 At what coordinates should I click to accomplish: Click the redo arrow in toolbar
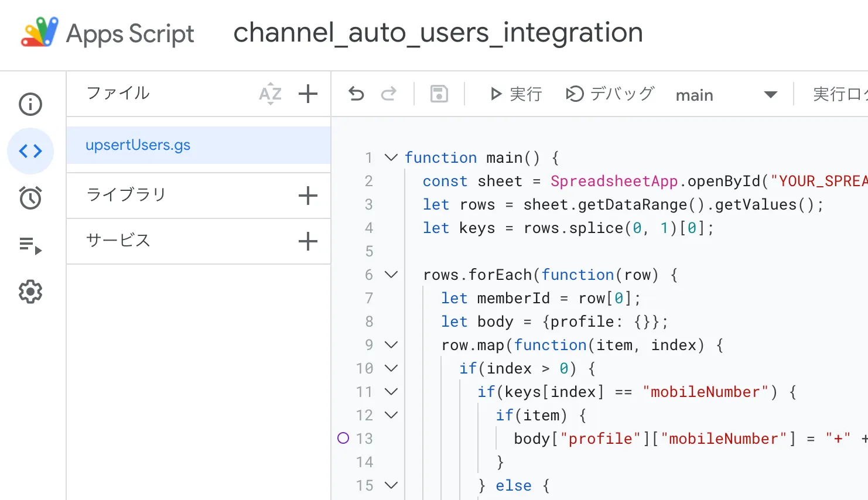(389, 94)
